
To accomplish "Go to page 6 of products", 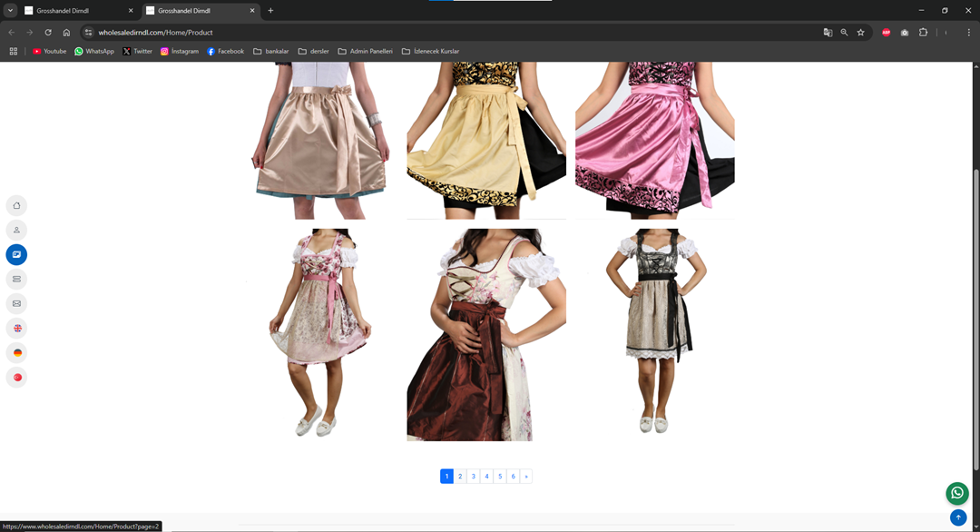I will 513,476.
